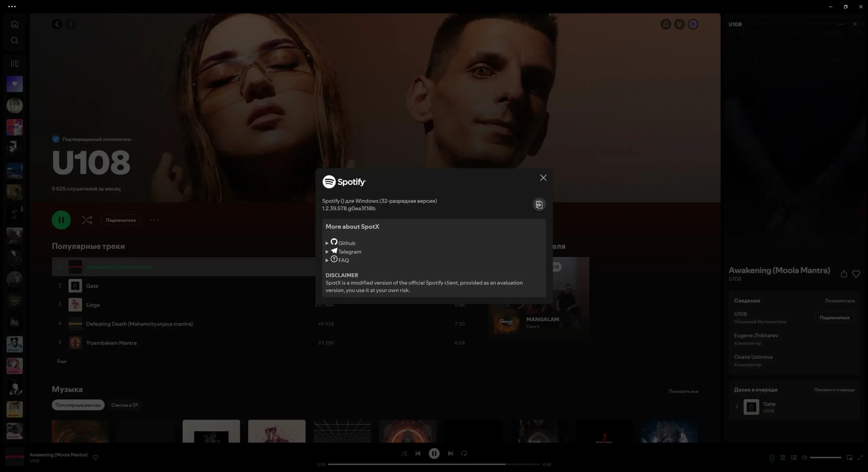This screenshot has width=868, height=472.
Task: Like Awakening with the heart in now playing panel
Action: coord(856,274)
